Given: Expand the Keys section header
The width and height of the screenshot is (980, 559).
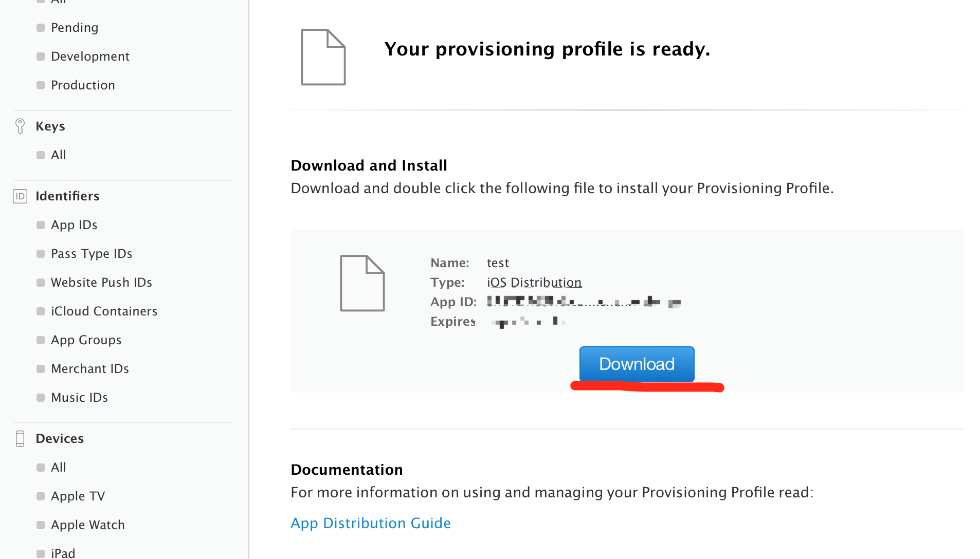Looking at the screenshot, I should (50, 126).
